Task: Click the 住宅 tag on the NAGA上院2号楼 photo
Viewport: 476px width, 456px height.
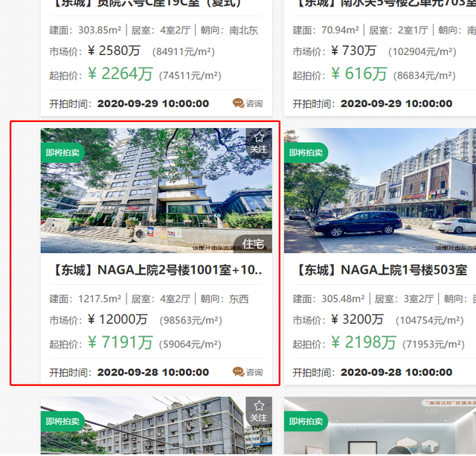Action: point(253,244)
